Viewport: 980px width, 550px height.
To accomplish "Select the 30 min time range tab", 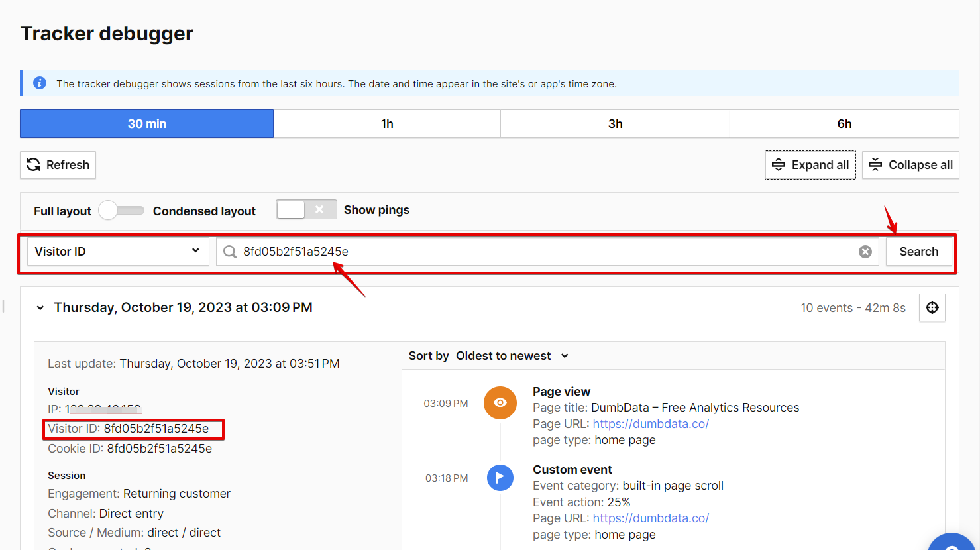I will tap(146, 123).
